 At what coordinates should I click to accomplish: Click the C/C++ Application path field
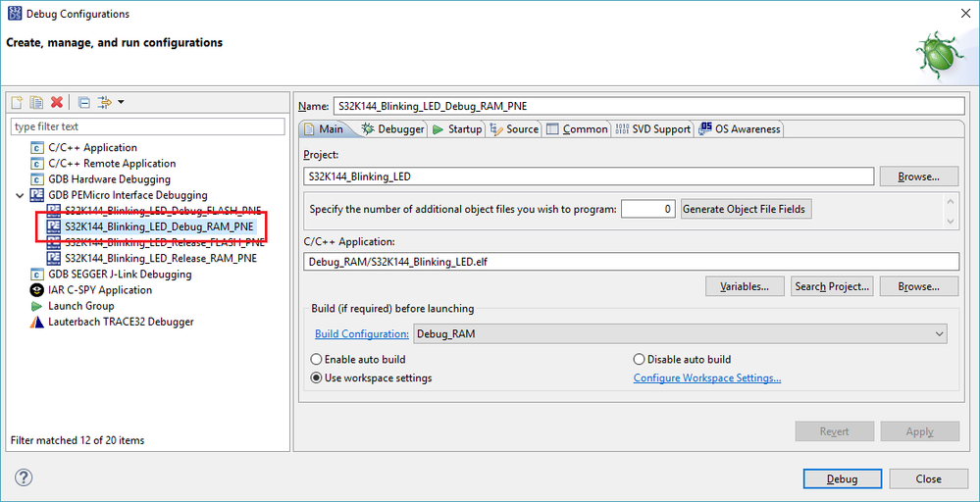pyautogui.click(x=631, y=262)
